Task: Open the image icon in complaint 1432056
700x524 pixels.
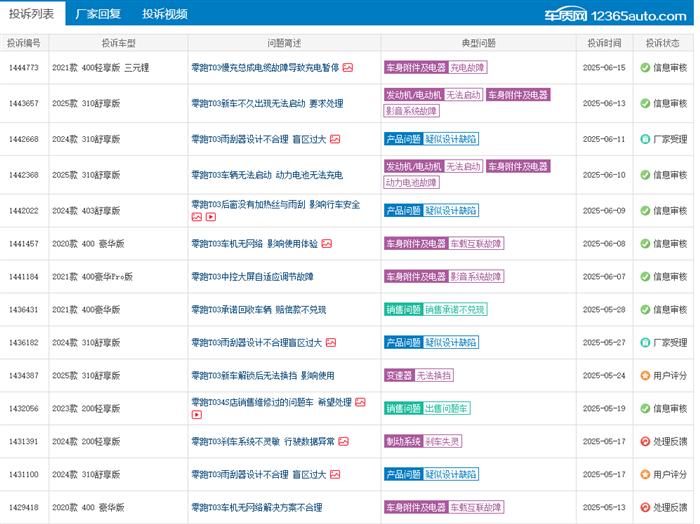Action: [x=360, y=402]
